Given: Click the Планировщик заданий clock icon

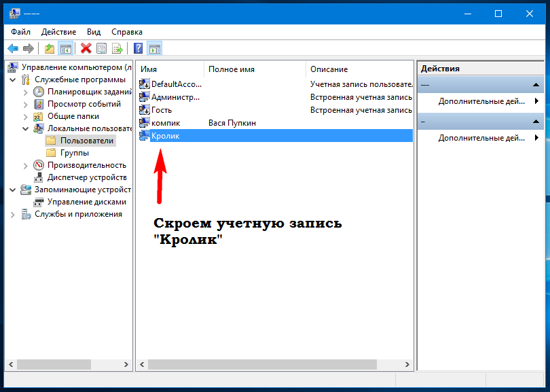Looking at the screenshot, I should [x=39, y=92].
